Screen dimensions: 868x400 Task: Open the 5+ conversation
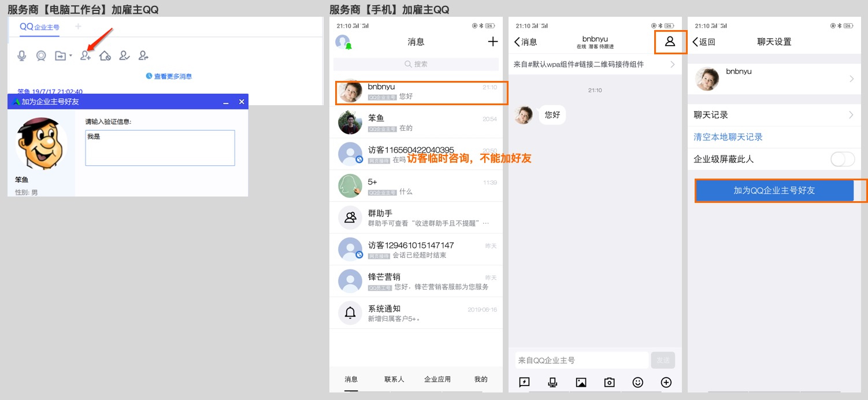click(x=416, y=186)
